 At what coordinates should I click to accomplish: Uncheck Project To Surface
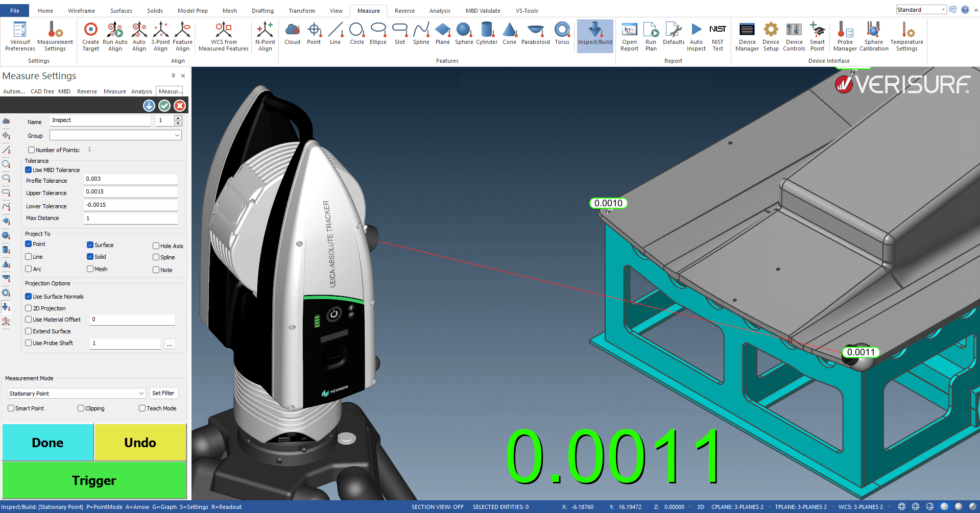(90, 245)
